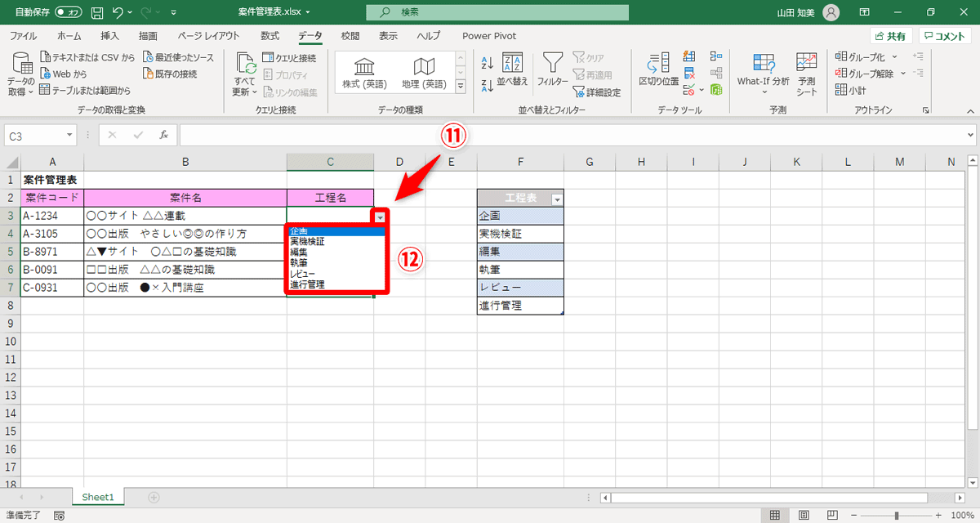Create a 予測シート forecast sheet
The width and height of the screenshot is (980, 523).
(x=807, y=74)
